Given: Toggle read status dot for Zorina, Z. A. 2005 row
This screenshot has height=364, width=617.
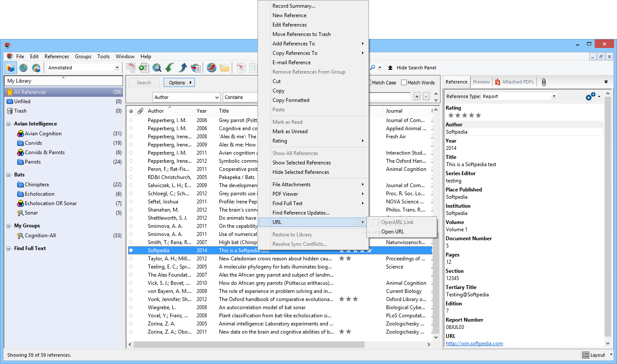Looking at the screenshot, I should click(x=131, y=324).
